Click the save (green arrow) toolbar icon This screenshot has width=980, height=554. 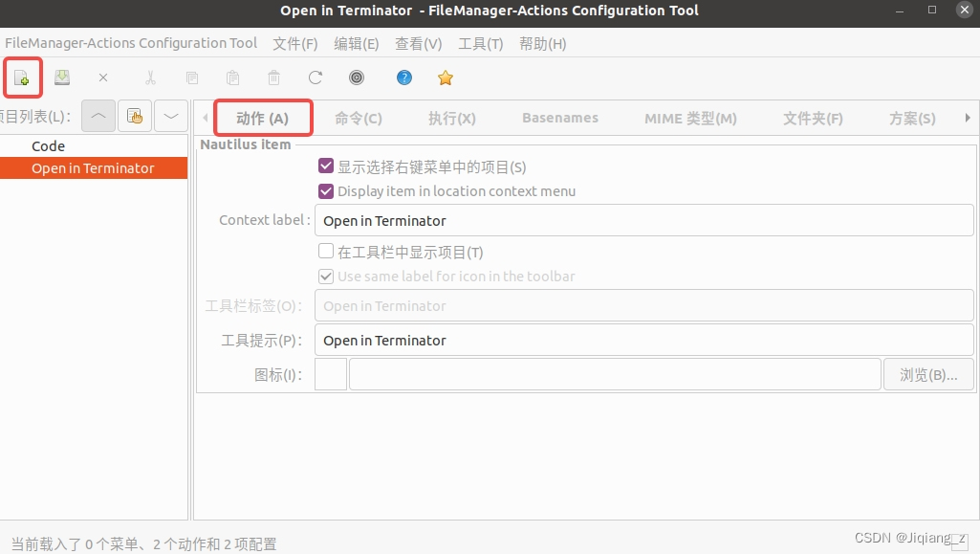(61, 78)
